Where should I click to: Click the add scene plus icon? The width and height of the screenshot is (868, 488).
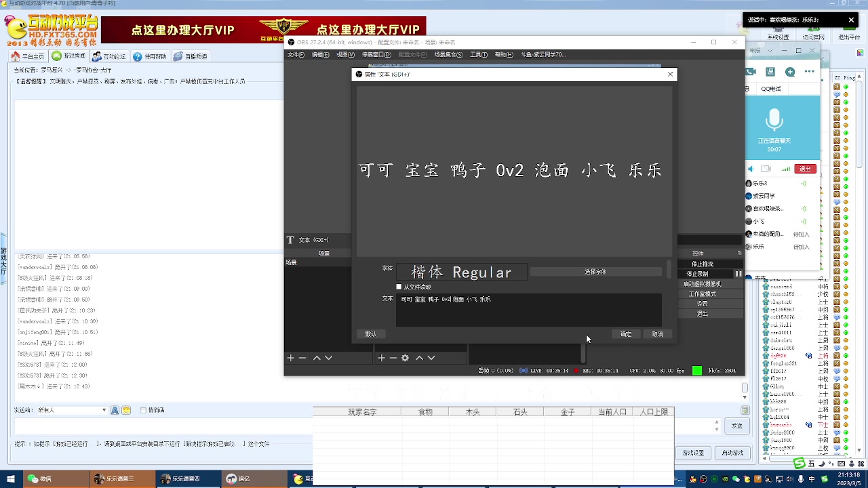[290, 358]
